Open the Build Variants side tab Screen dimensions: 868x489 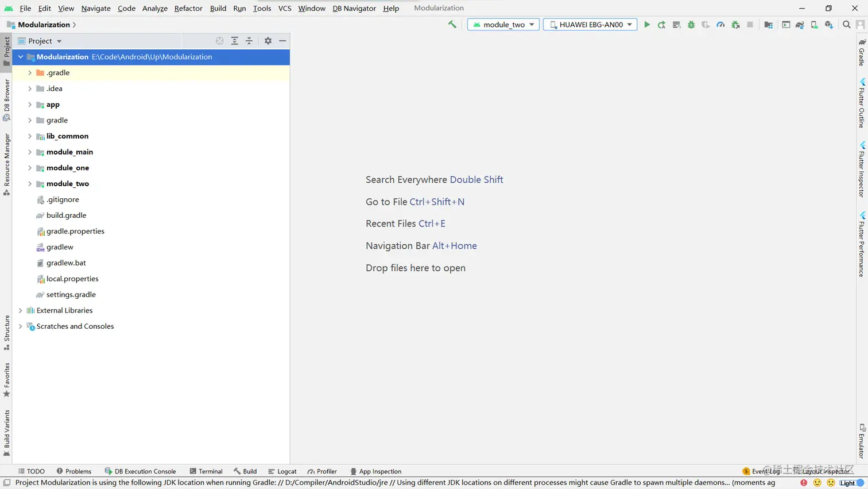(7, 433)
